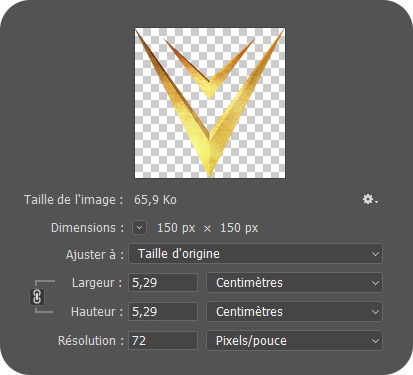Click the Taille de l'image label
The height and width of the screenshot is (375, 413).
pyautogui.click(x=74, y=200)
